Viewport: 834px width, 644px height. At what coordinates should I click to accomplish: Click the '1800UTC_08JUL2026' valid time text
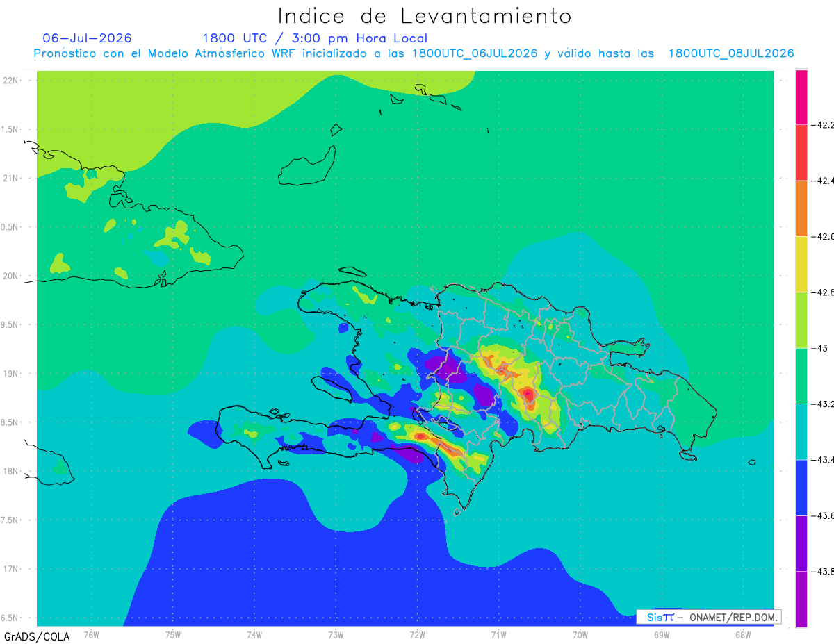pyautogui.click(x=731, y=53)
